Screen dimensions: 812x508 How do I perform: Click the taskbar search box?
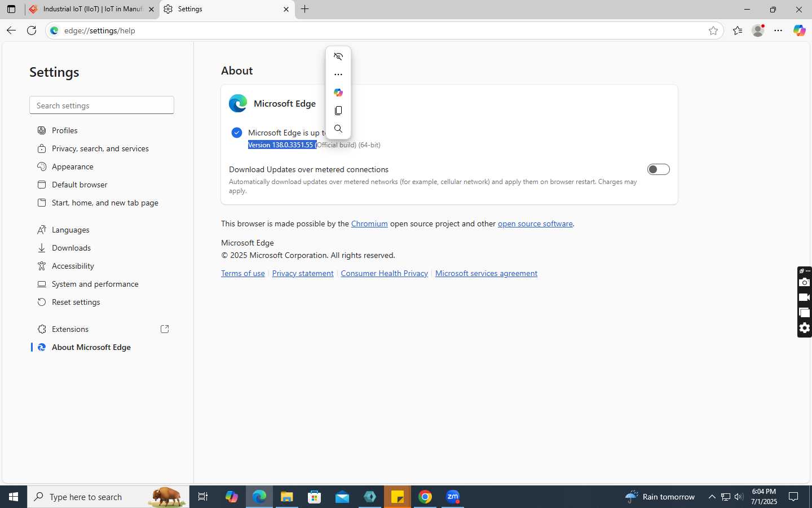coord(108,497)
